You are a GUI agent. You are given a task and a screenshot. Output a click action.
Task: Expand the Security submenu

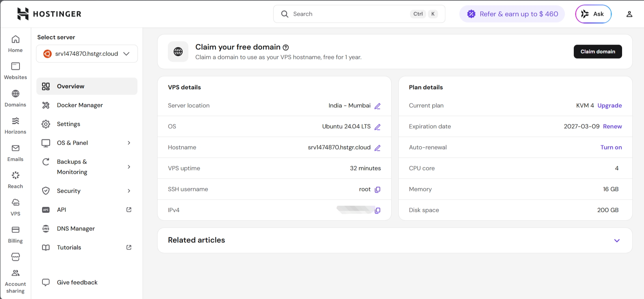129,191
